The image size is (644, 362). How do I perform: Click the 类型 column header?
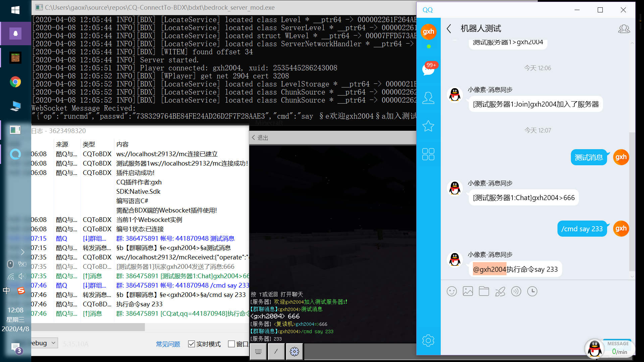(x=89, y=144)
